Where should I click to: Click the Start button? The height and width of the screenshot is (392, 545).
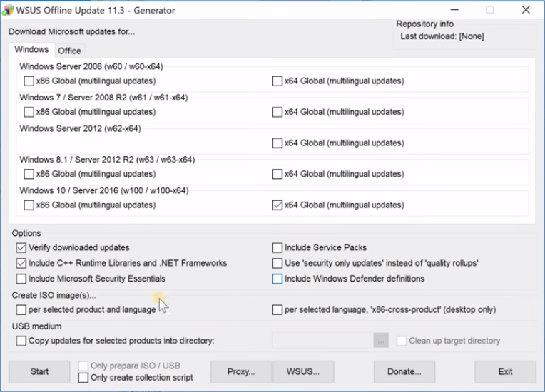pos(39,371)
